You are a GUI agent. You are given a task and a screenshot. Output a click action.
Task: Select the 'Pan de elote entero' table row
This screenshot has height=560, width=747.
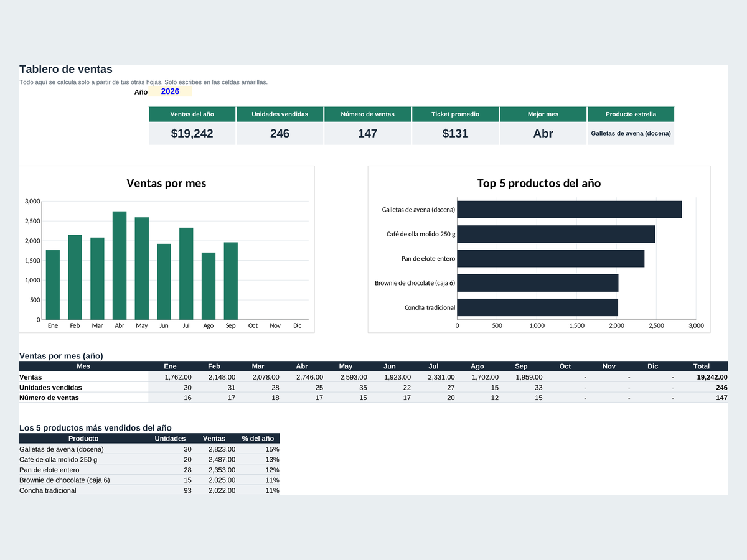pyautogui.click(x=149, y=470)
